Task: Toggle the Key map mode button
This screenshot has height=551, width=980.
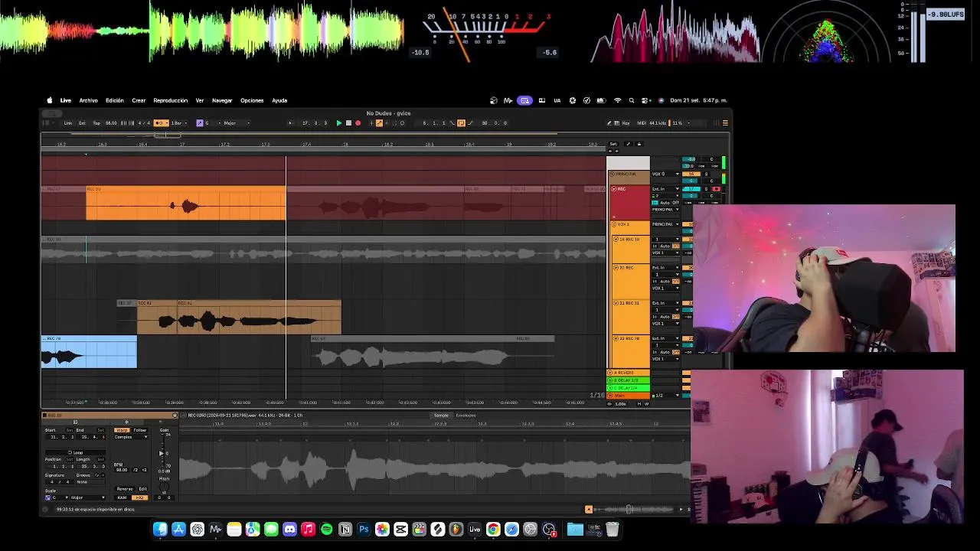Action: (626, 123)
